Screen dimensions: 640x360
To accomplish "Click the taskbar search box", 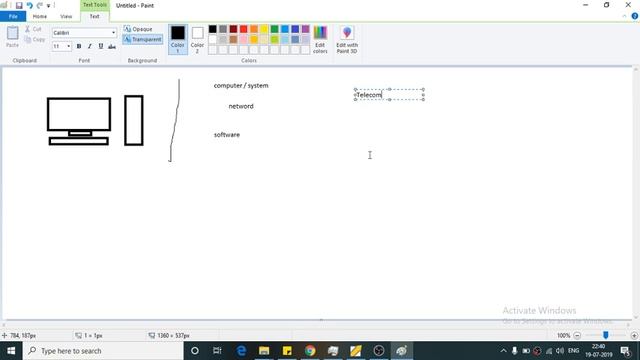I will click(103, 351).
